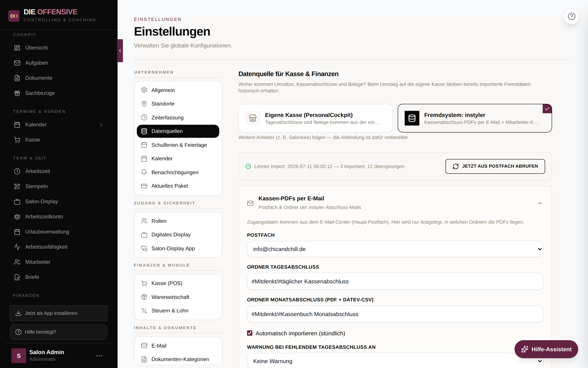Select Eigene Kasse (PersonalCockpit) option

(315, 118)
